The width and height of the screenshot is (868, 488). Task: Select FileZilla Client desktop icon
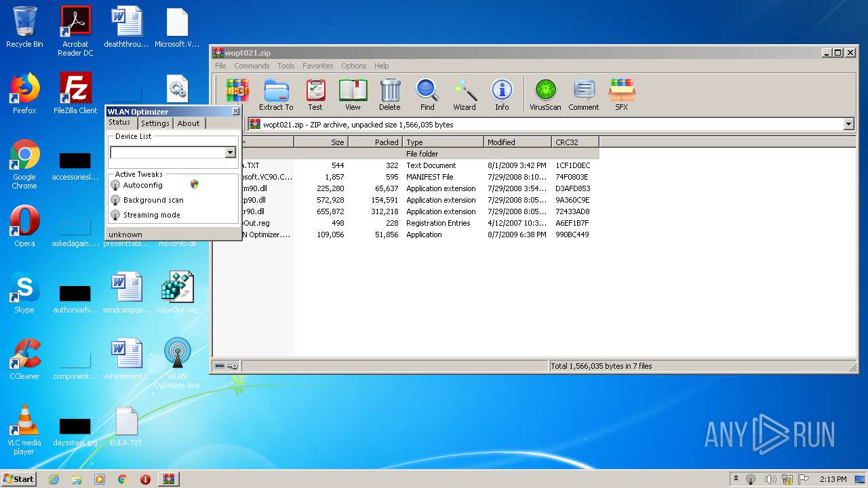click(x=75, y=94)
